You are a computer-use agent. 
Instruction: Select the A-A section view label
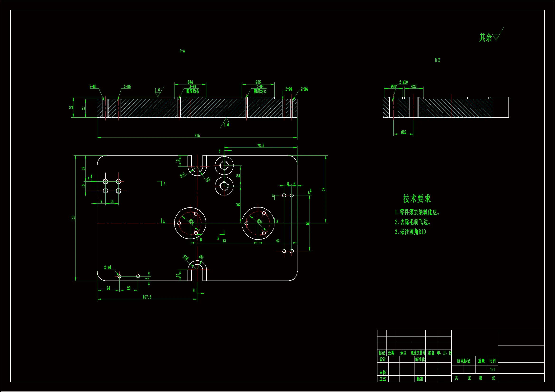[x=182, y=51]
